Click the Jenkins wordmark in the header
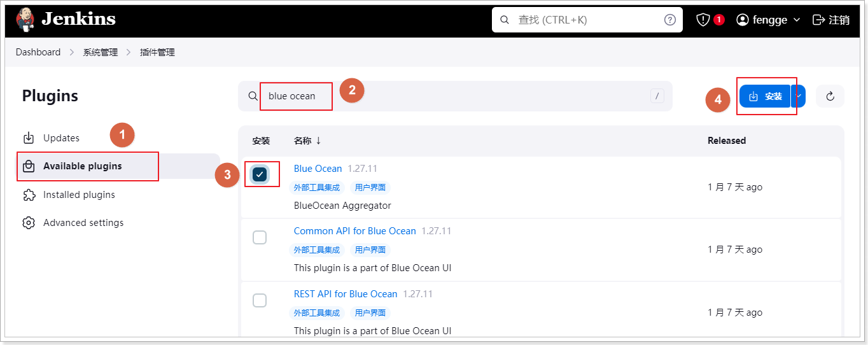The height and width of the screenshot is (345, 868). point(78,19)
